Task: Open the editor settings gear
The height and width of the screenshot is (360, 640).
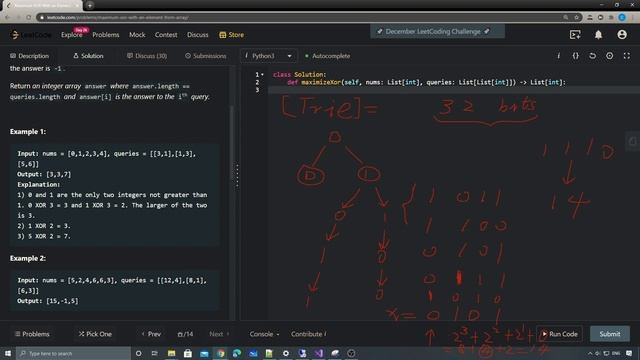Action: [609, 56]
